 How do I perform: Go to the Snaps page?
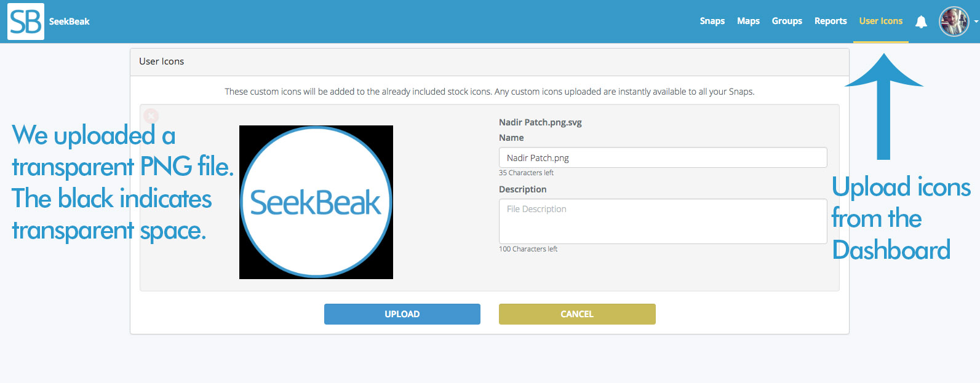tap(712, 21)
